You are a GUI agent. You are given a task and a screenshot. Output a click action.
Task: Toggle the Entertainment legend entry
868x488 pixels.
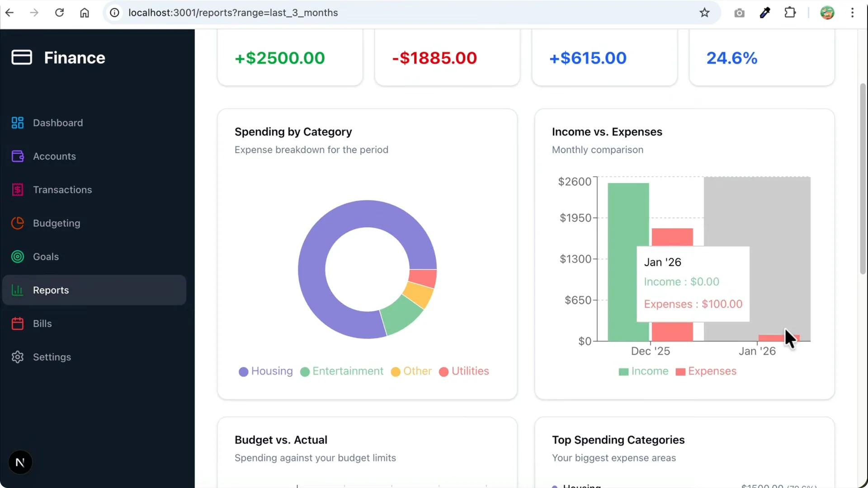pos(342,371)
